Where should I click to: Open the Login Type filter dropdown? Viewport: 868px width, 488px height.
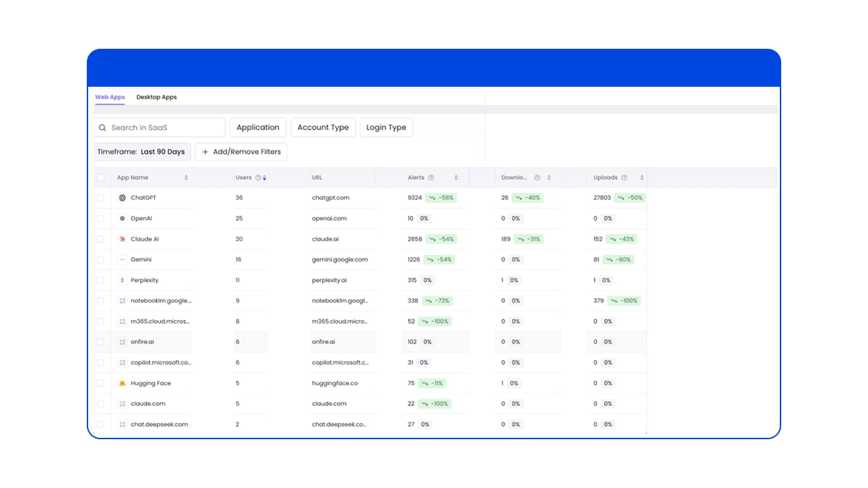point(386,127)
